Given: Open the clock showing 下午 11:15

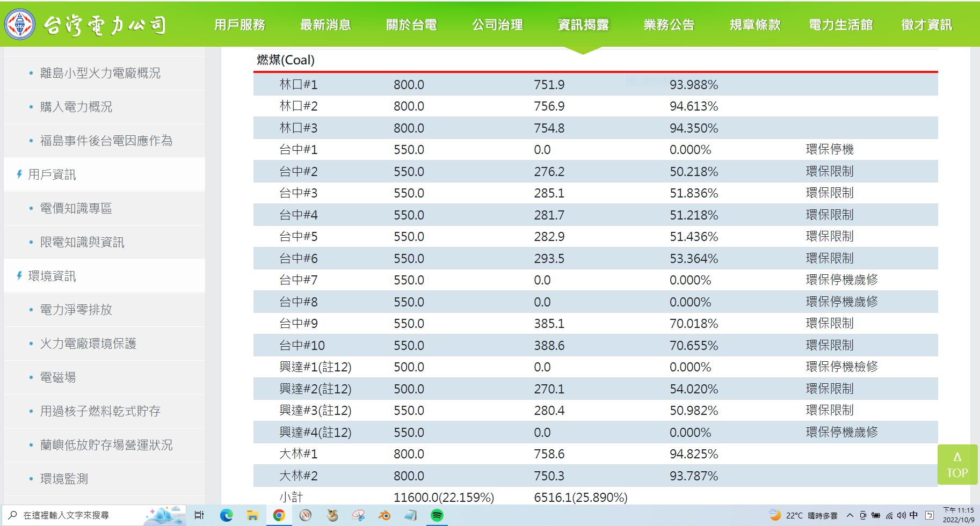Looking at the screenshot, I should coord(959,515).
